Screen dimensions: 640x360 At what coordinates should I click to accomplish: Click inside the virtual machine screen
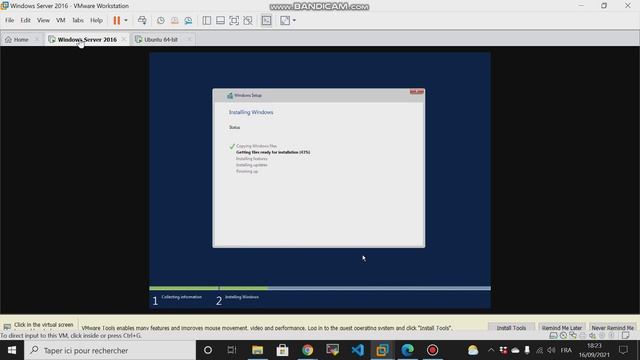click(320, 180)
